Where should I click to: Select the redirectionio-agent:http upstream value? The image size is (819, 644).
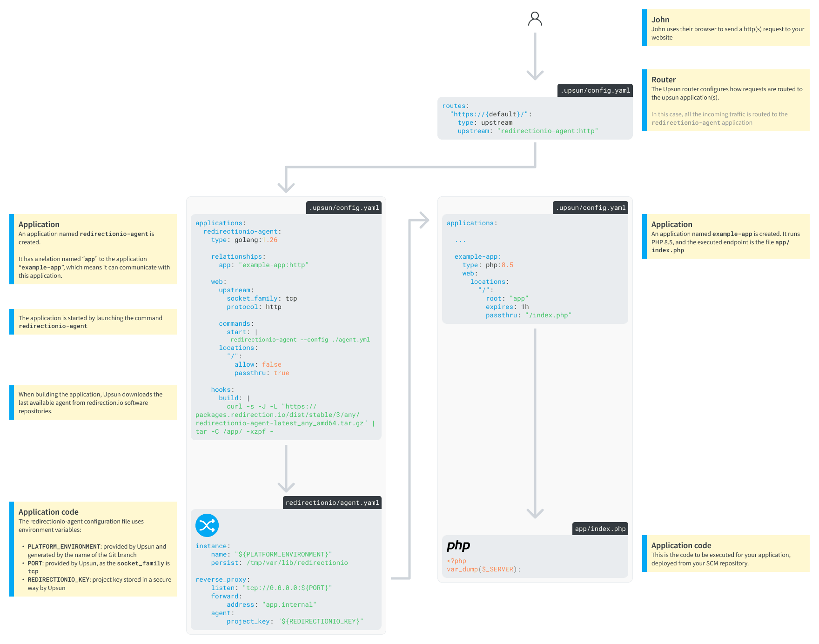coord(548,131)
